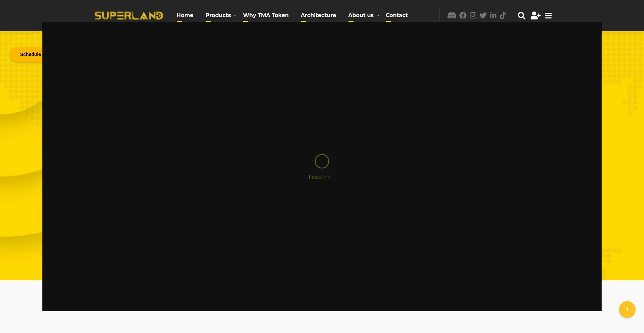Navigate to Architecture in the navbar

[318, 15]
